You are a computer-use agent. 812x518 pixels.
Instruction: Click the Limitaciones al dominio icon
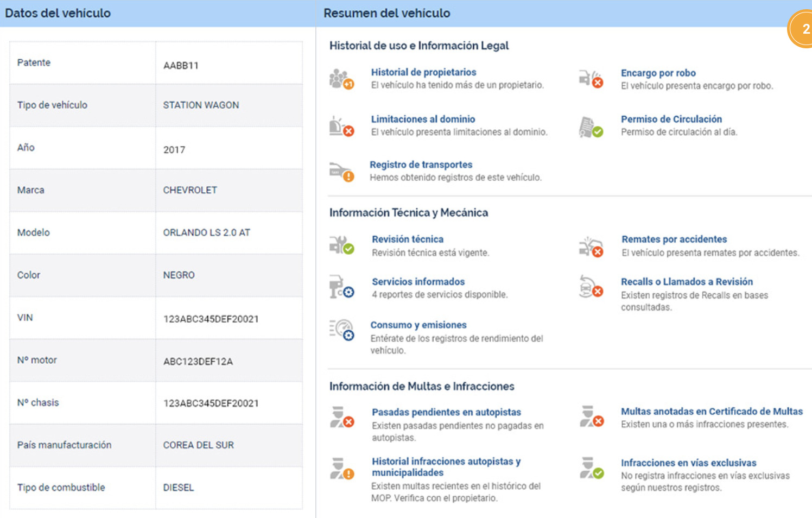pos(341,126)
